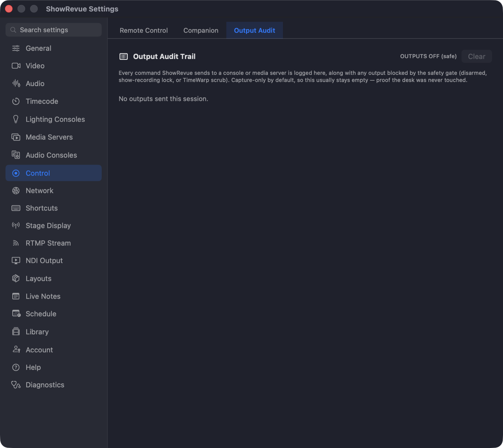Click the Clear audit trail button
Viewport: 503px width, 448px height.
tap(476, 56)
